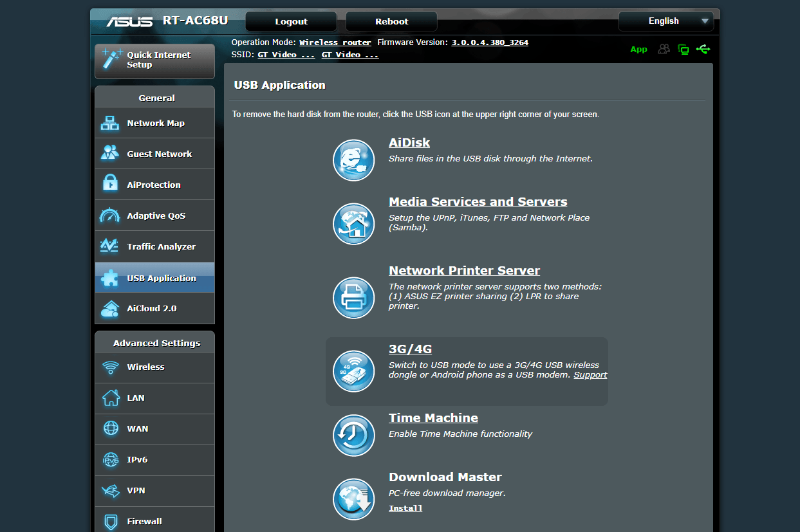This screenshot has height=532, width=800.
Task: Click the Support link under 3G/4G
Action: tap(590, 374)
